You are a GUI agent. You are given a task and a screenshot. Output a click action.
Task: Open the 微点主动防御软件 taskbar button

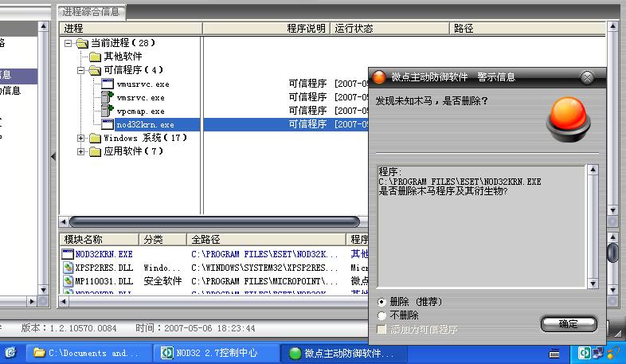pyautogui.click(x=345, y=353)
